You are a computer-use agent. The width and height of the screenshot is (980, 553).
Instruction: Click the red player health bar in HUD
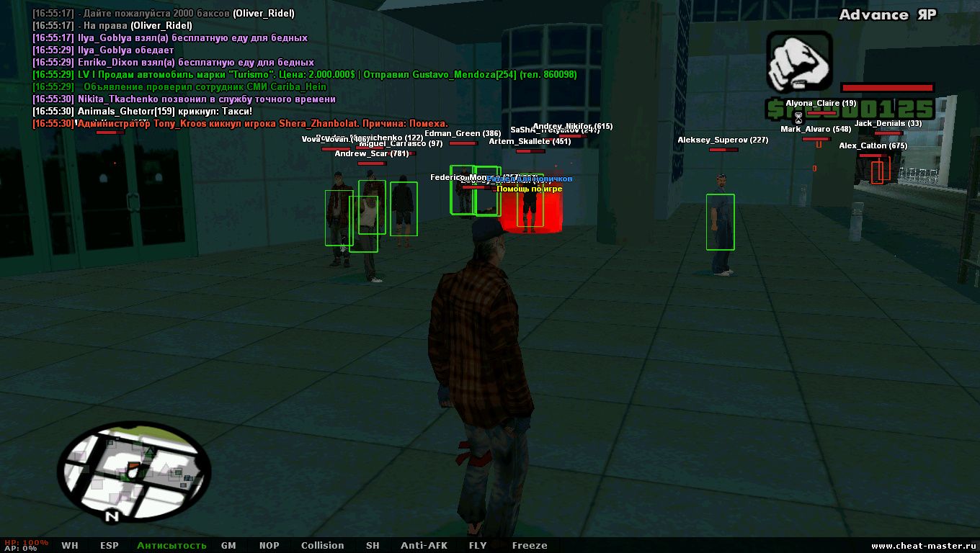(x=887, y=88)
